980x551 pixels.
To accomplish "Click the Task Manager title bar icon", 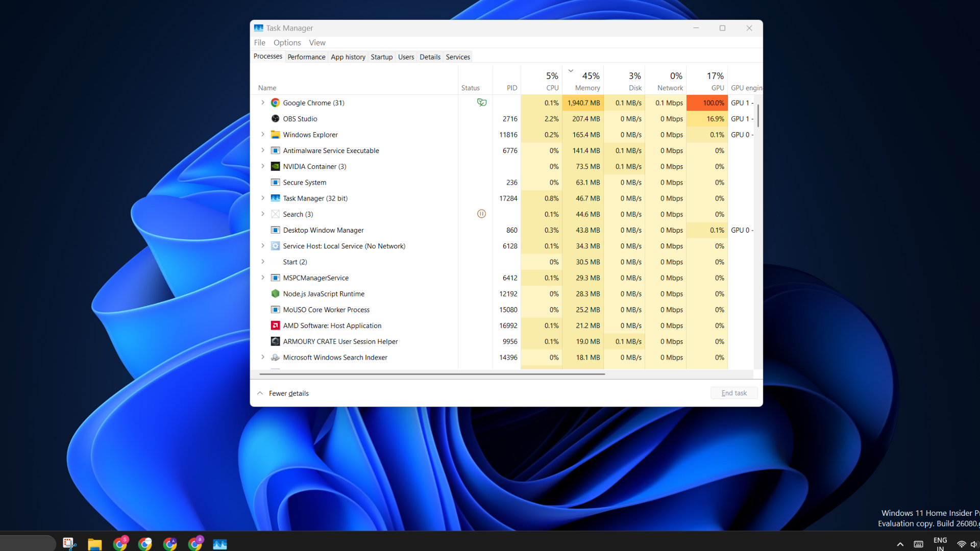I will tap(259, 28).
